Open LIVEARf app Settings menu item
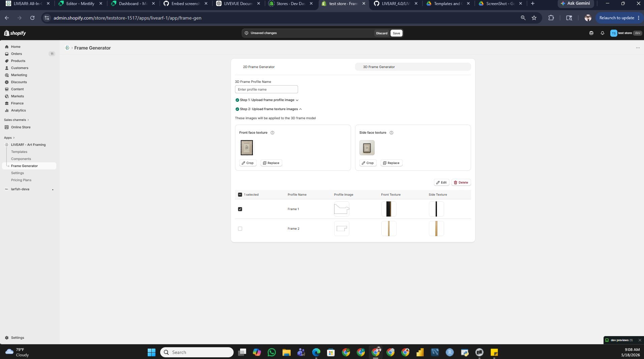Viewport: 644px width, 359px height. (x=18, y=173)
